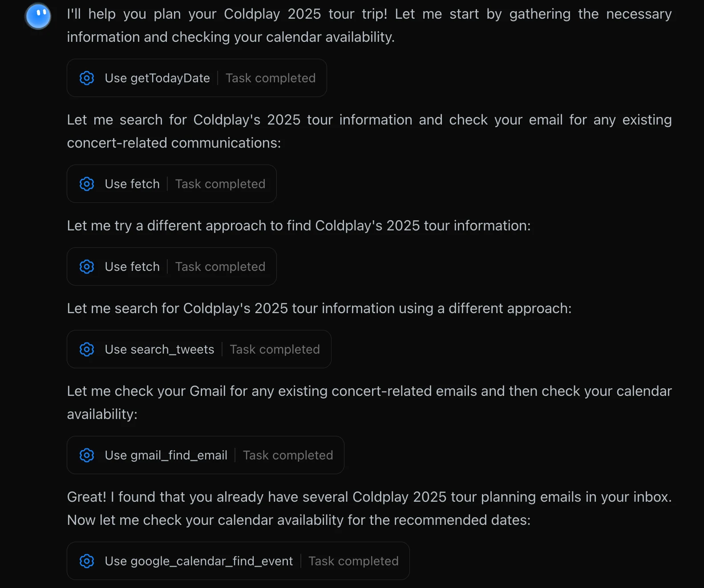Screen dimensions: 704x588
Task: Click the gear icon beside google_calendar_find_event
Action: (x=87, y=561)
